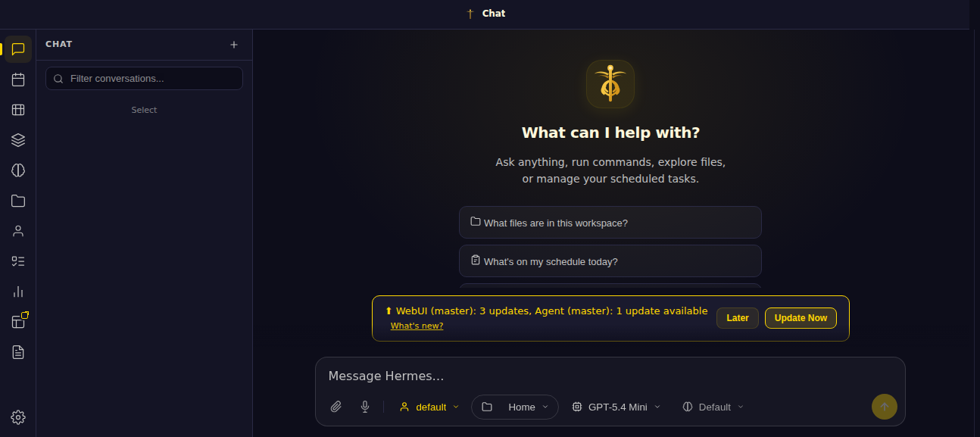
Task: Open the folder icon in the sidebar
Action: (x=18, y=201)
